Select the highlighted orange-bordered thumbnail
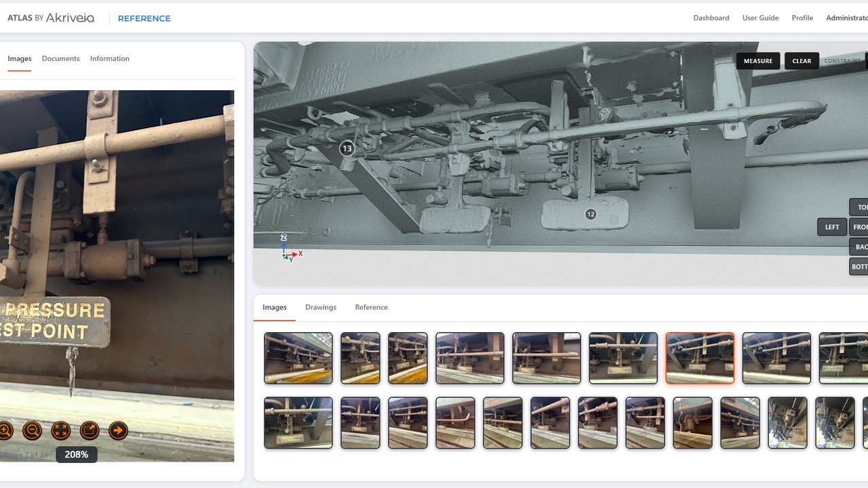 click(700, 358)
